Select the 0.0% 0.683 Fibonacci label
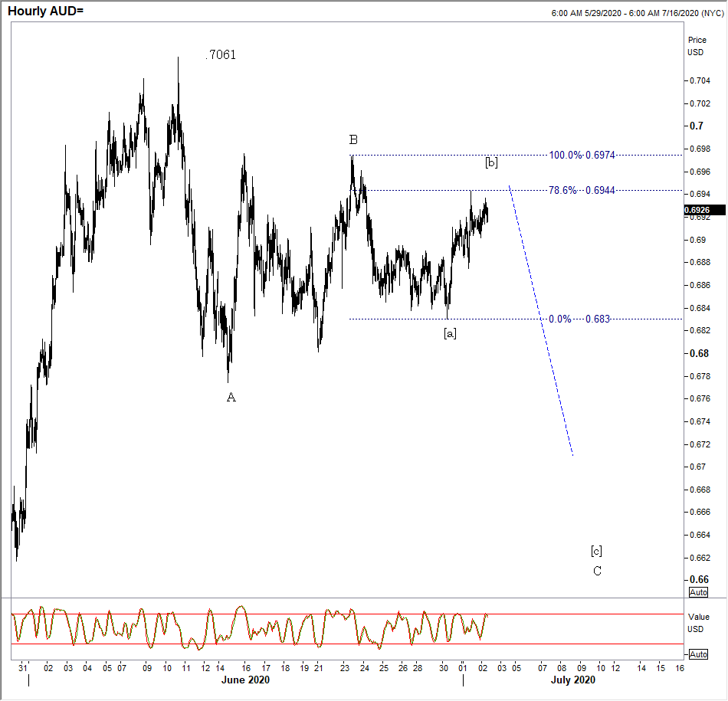728x701 pixels. (579, 319)
